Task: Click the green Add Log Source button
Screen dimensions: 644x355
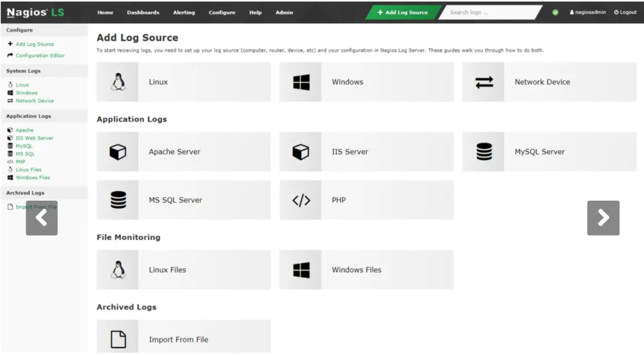Action: pos(403,13)
